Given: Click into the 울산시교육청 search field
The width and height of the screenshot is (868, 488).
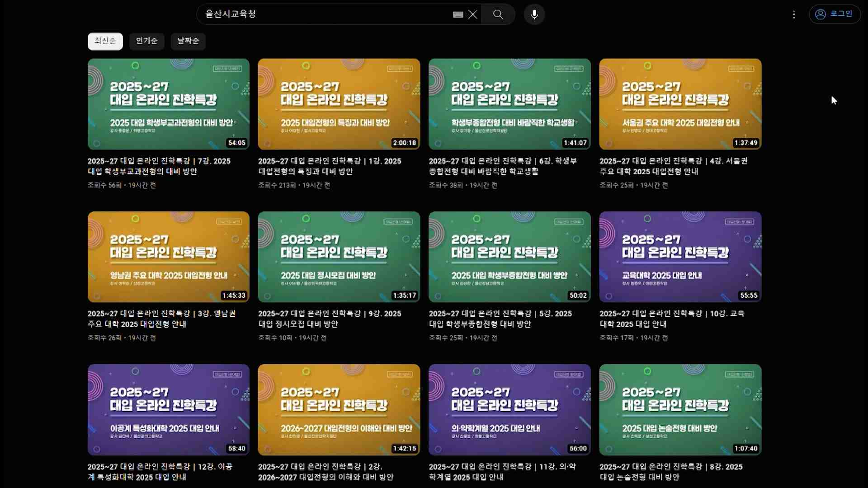Looking at the screenshot, I should [x=325, y=14].
